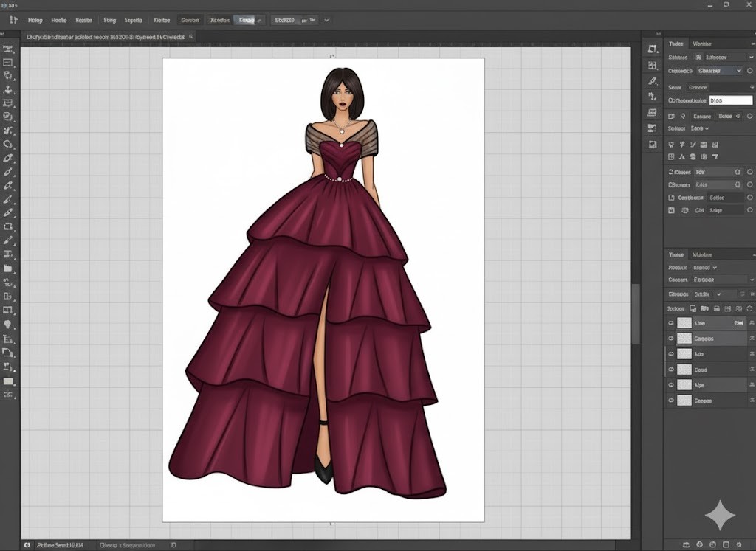756x551 pixels.
Task: Click the top icon in the right collapsed panel strip
Action: [653, 49]
